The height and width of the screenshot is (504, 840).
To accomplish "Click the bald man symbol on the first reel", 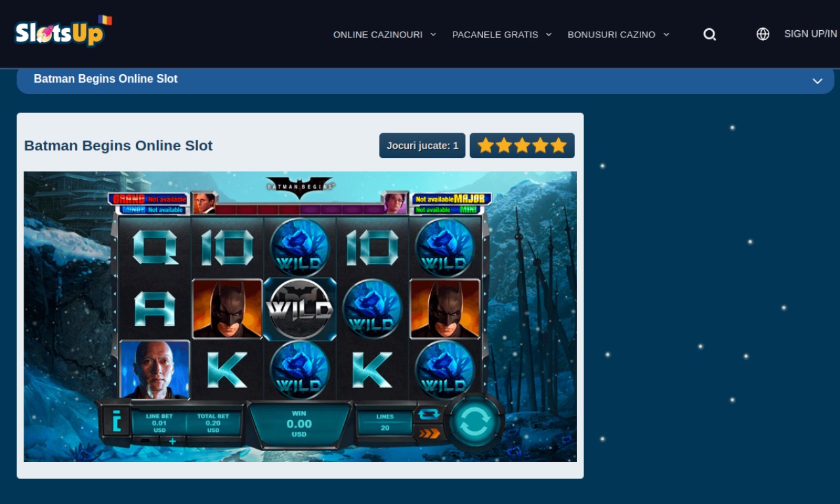I will (x=155, y=369).
